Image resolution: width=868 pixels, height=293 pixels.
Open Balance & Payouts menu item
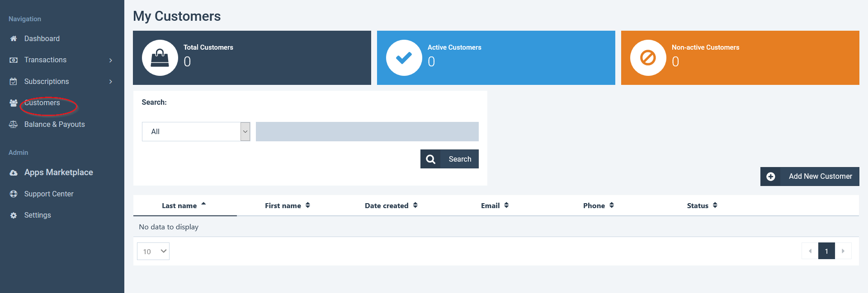54,125
